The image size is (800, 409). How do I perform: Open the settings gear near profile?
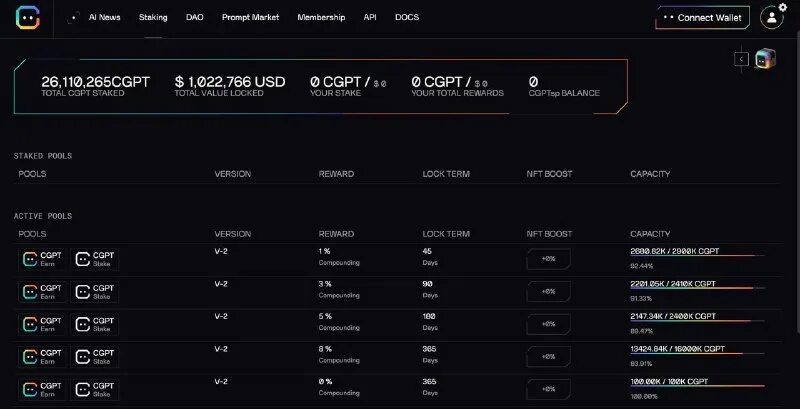tap(783, 7)
